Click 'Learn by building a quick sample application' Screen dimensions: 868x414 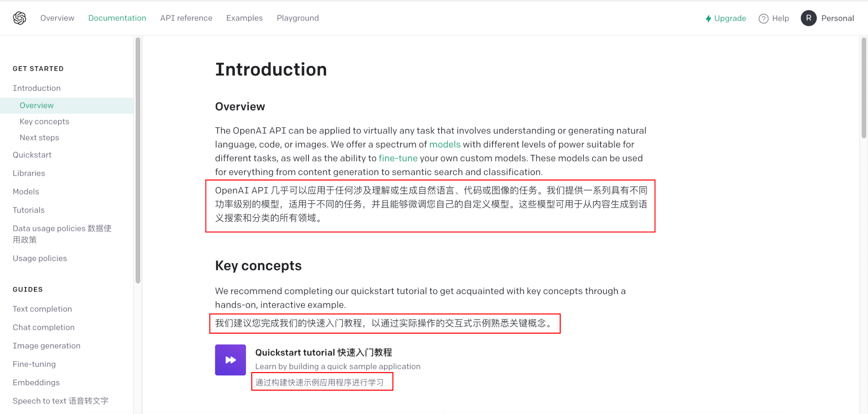338,367
